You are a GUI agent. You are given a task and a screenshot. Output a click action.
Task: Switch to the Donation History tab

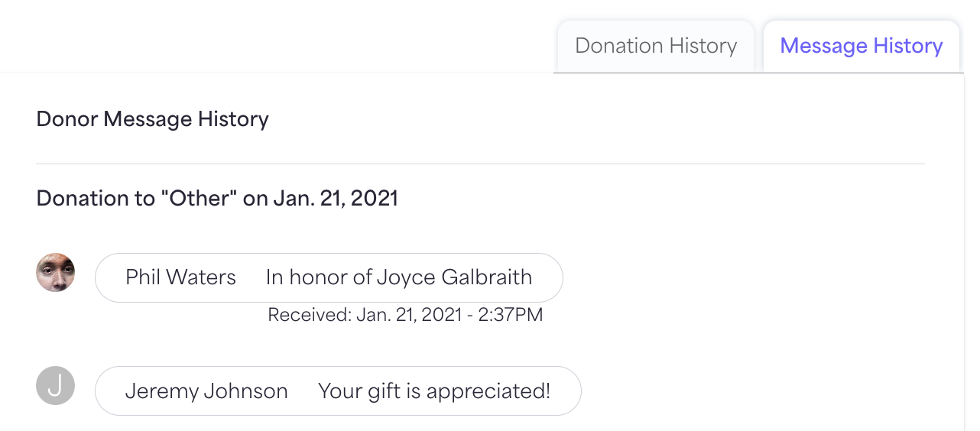(656, 46)
